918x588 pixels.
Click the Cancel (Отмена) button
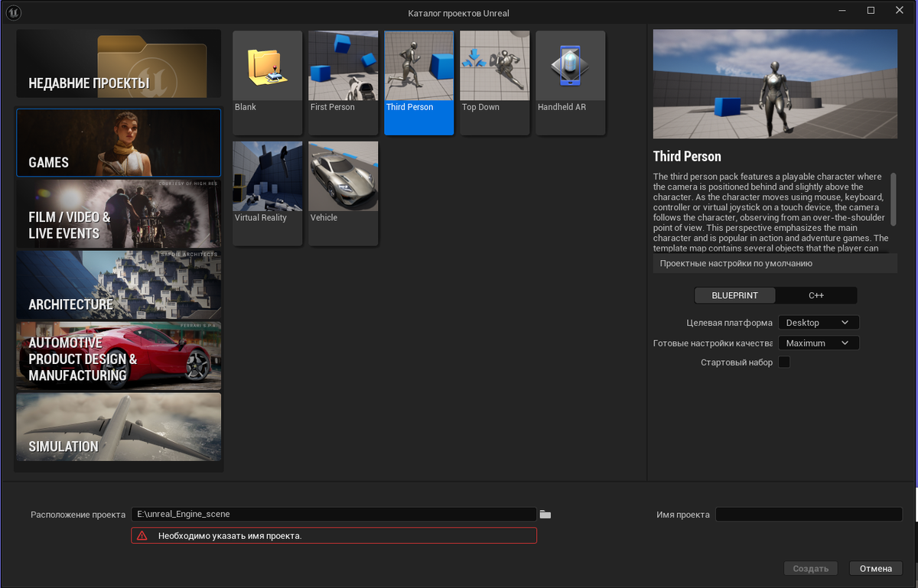[876, 569]
